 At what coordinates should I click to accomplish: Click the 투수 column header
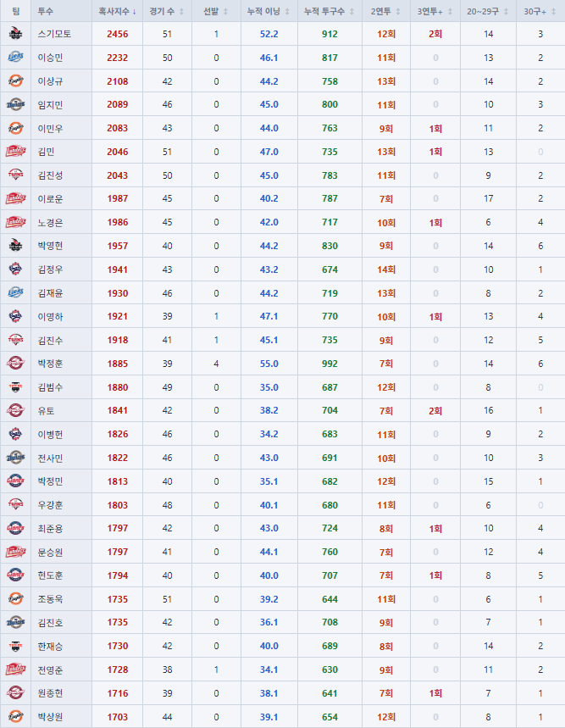[61, 11]
